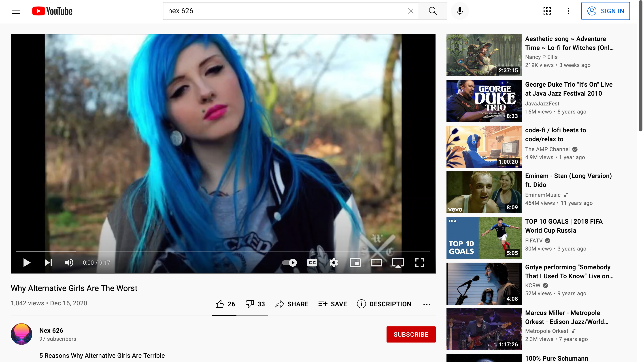Screen dimensions: 644x362
Task: Open the George Duke Trio thumbnail
Action: click(484, 101)
